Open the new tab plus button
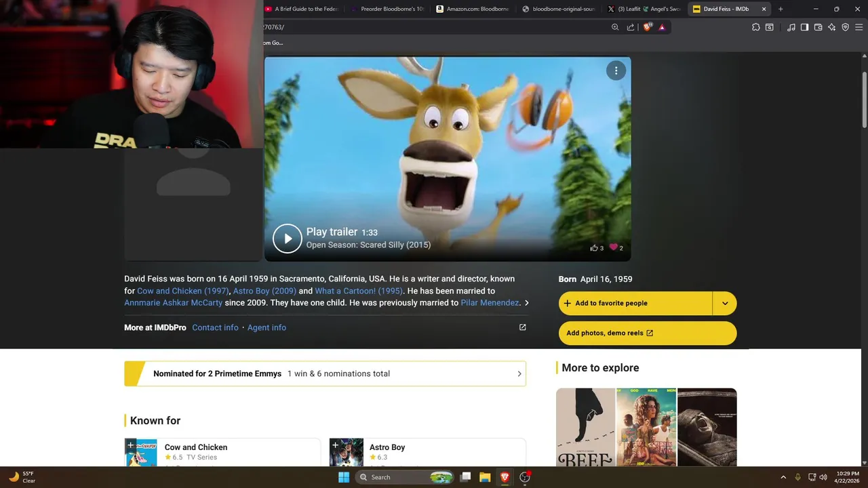The width and height of the screenshot is (868, 488). click(781, 9)
